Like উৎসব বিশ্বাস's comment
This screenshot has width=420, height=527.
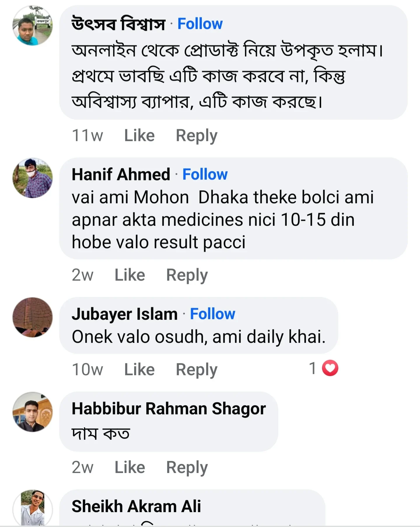139,135
